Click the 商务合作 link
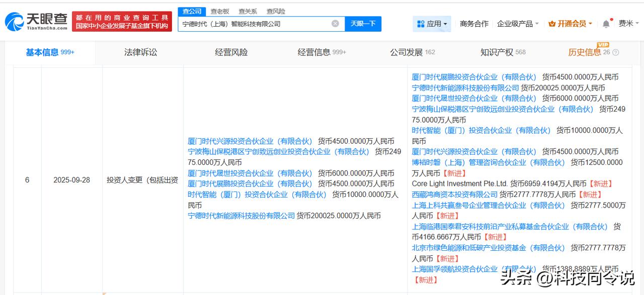 coord(474,24)
